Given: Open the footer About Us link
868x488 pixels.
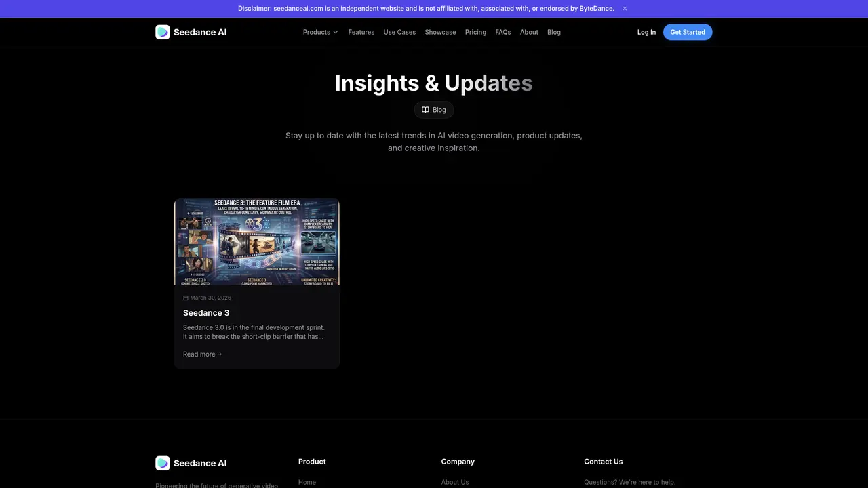Looking at the screenshot, I should pos(455,482).
